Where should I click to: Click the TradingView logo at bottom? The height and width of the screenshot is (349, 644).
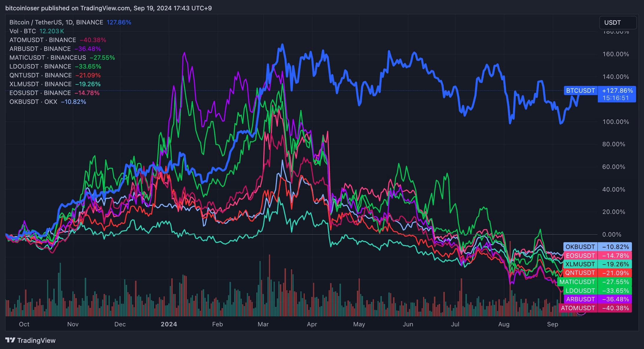pos(30,340)
